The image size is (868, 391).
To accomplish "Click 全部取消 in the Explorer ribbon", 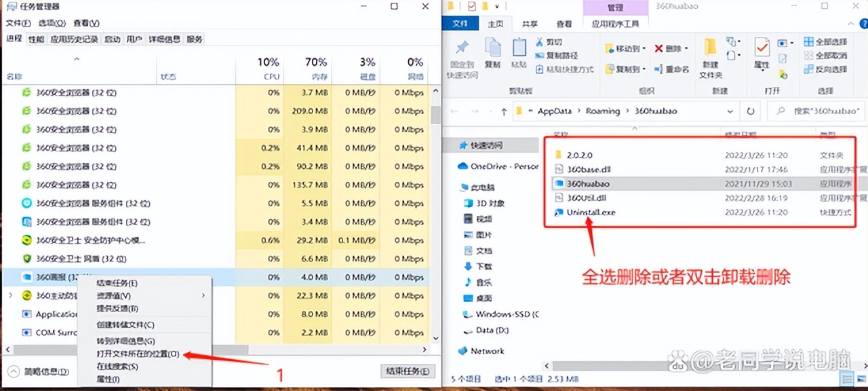I will (825, 56).
